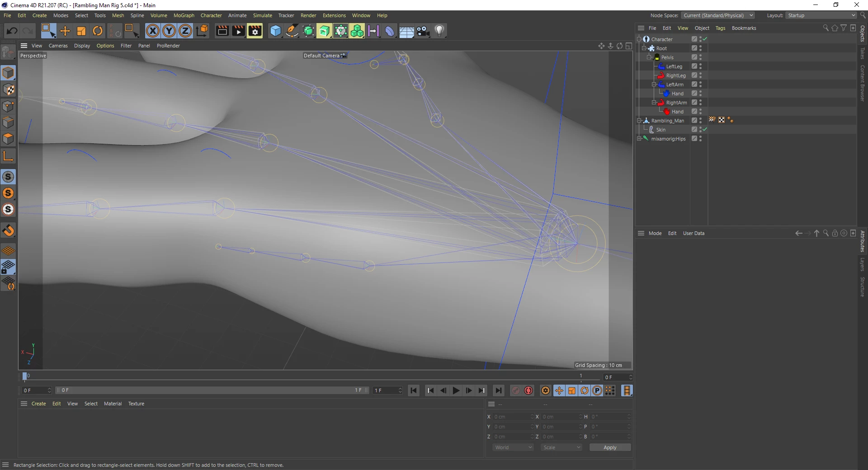
Task: Collapse the Pelvis node
Action: point(649,57)
